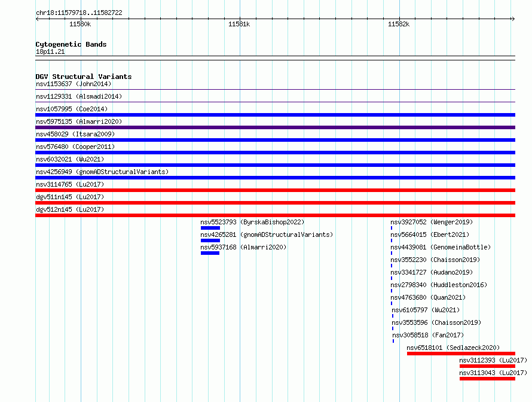Open nsv3341727 (Audano2019) variant label
Screen dimensions: 532x402
point(432,272)
